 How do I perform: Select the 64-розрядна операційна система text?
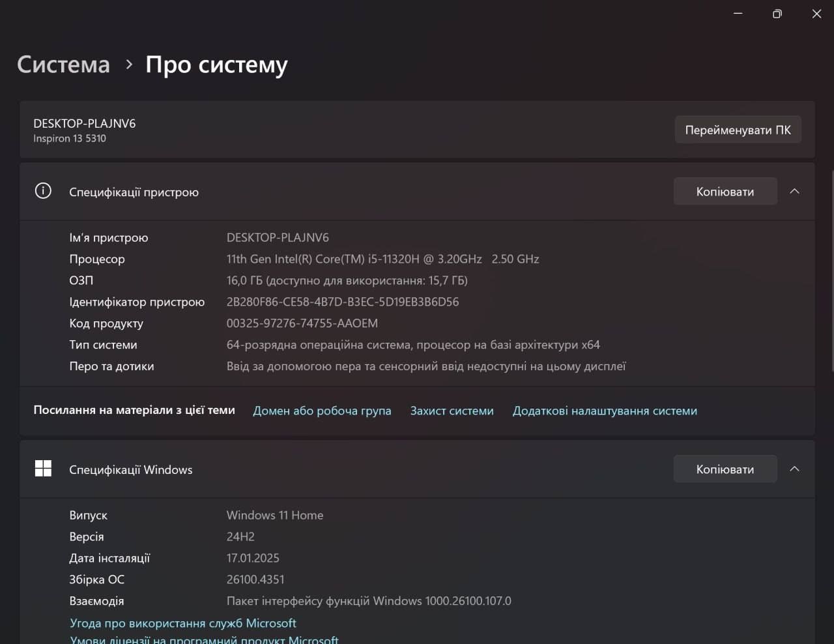pos(413,345)
